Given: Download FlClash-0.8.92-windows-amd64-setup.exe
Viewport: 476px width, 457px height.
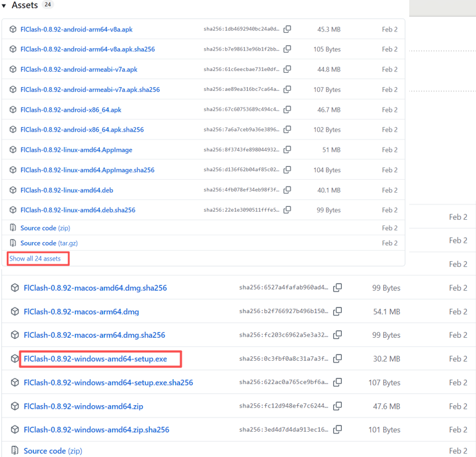Looking at the screenshot, I should [95, 359].
